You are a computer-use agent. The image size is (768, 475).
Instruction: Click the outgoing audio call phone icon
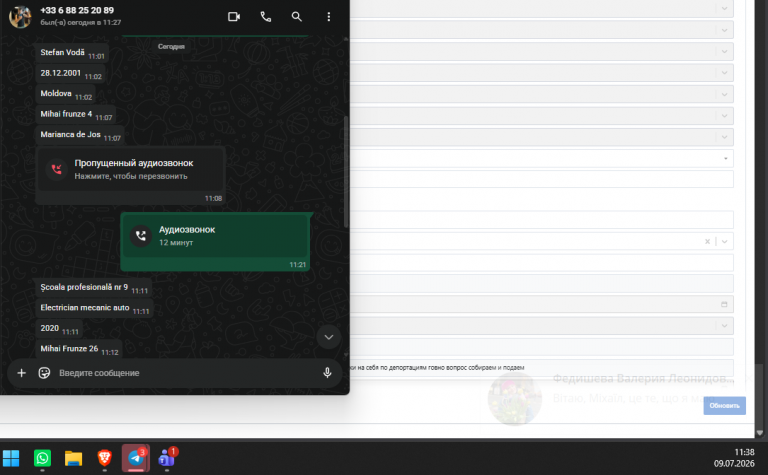(x=141, y=236)
